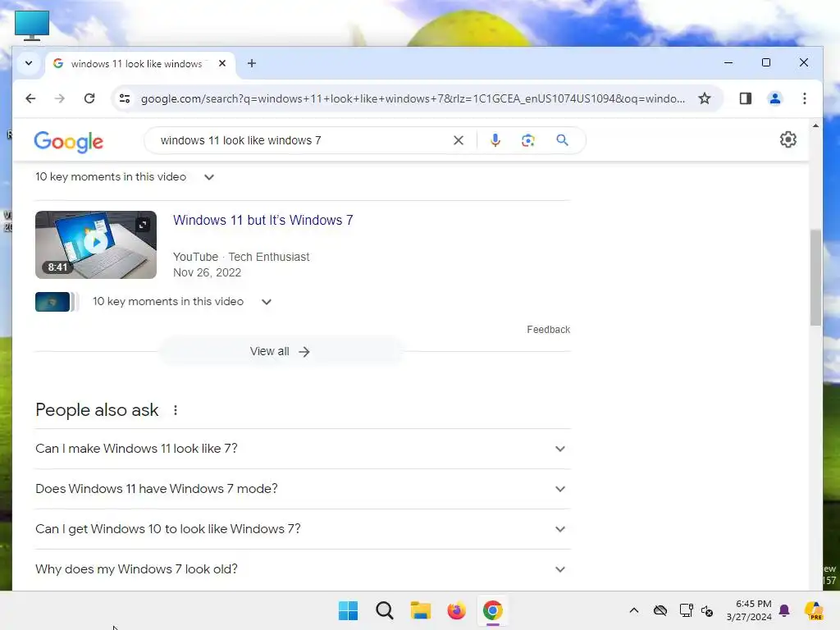Expand 'Can I get Windows 10 to look like Windows 7?'
Viewport: 840px width, 630px height.
coord(303,529)
